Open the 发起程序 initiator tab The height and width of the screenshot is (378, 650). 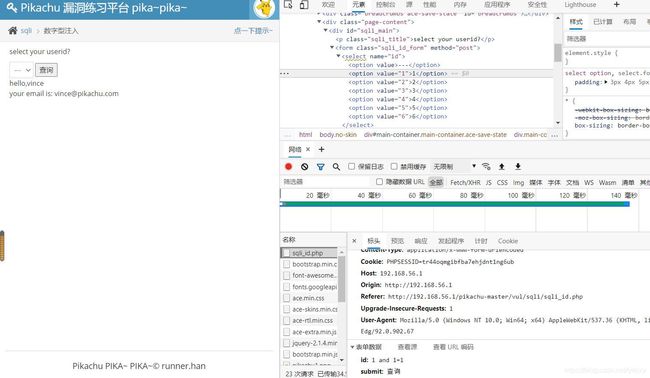451,241
